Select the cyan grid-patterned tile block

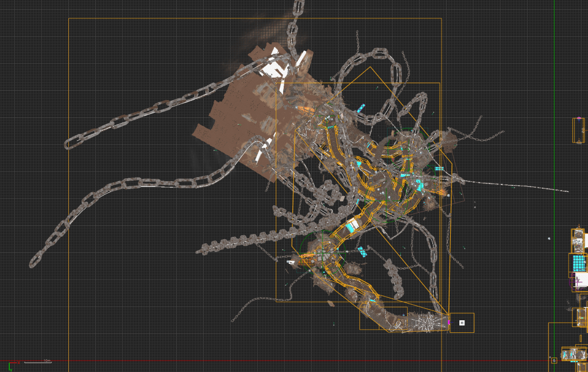click(579, 262)
